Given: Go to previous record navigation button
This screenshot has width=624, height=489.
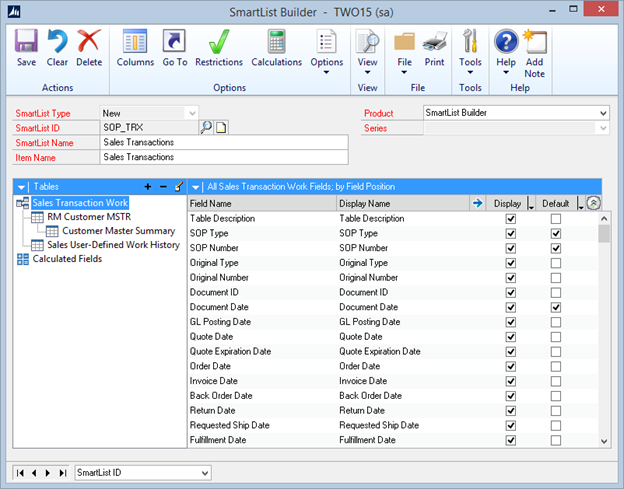Looking at the screenshot, I should click(x=34, y=473).
